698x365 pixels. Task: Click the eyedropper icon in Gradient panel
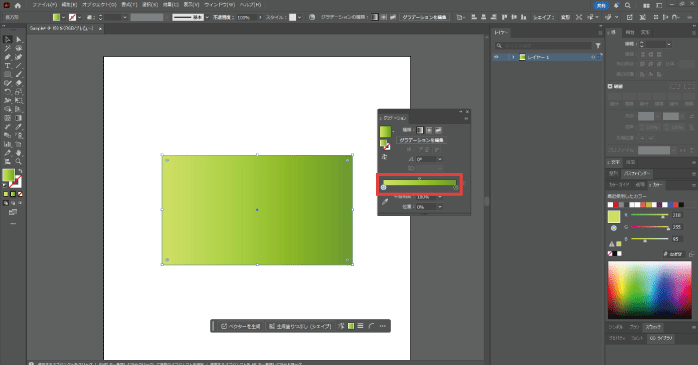click(x=385, y=202)
